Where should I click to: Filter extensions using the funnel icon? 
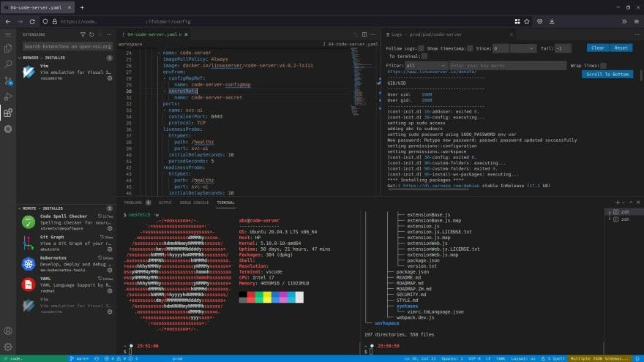(83, 34)
